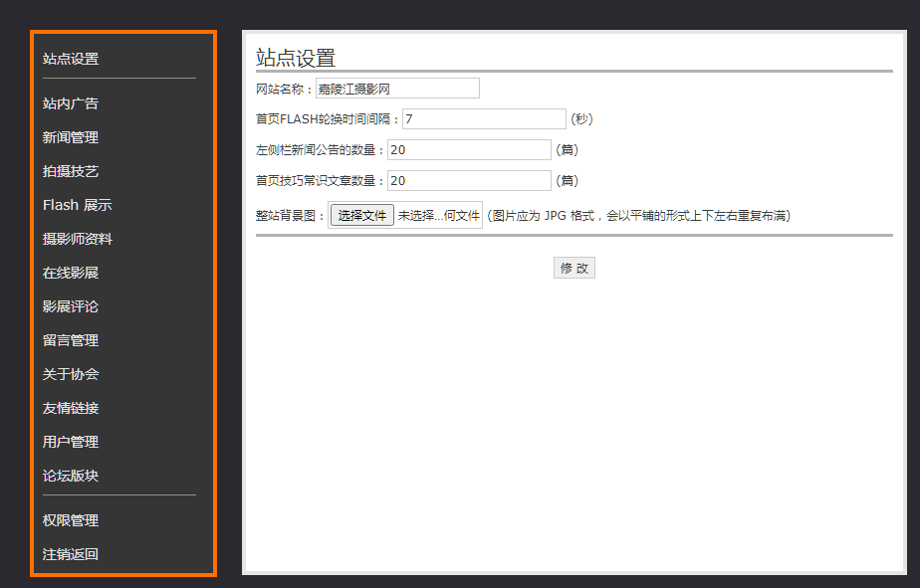920x588 pixels.
Task: Click 注销返回 to log out
Action: [71, 554]
